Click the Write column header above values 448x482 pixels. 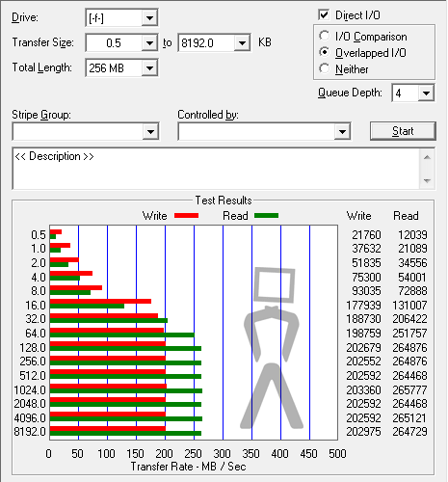359,216
